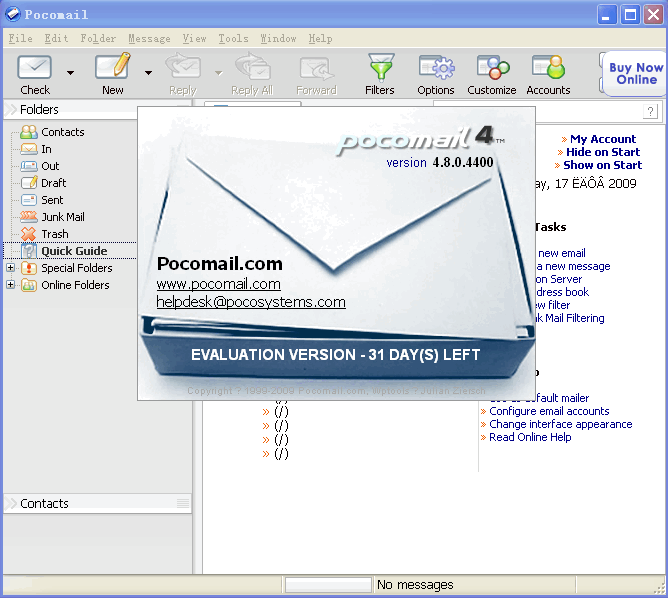Screen dimensions: 668x598
Task: Click Change interface appearance link
Action: click(x=561, y=424)
